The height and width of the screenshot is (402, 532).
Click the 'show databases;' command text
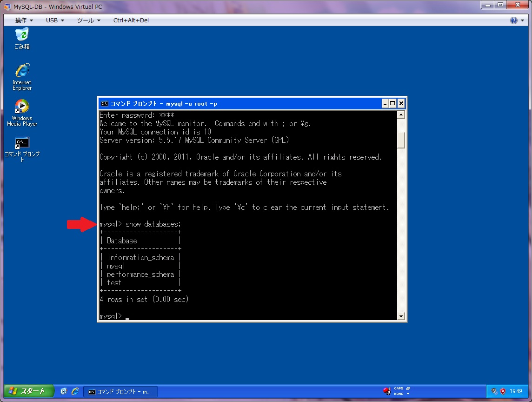pyautogui.click(x=153, y=224)
